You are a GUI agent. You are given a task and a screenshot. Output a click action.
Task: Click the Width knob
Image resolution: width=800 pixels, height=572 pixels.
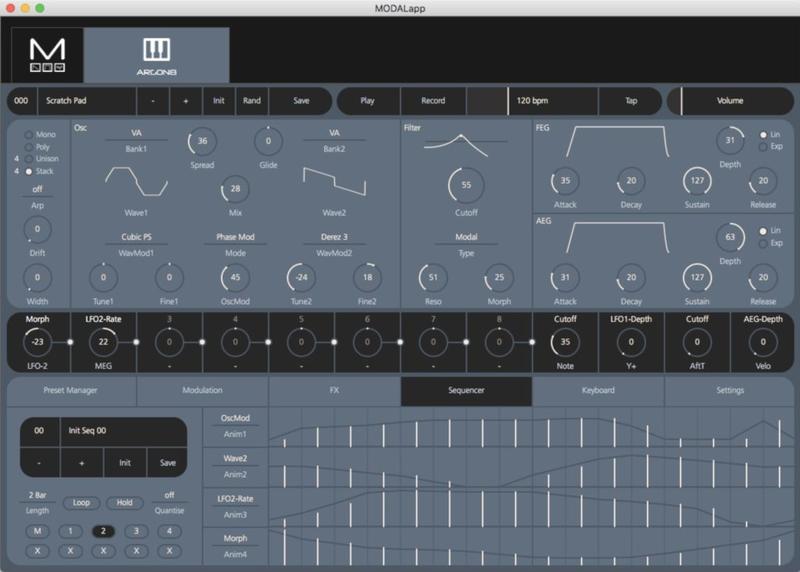pyautogui.click(x=37, y=278)
